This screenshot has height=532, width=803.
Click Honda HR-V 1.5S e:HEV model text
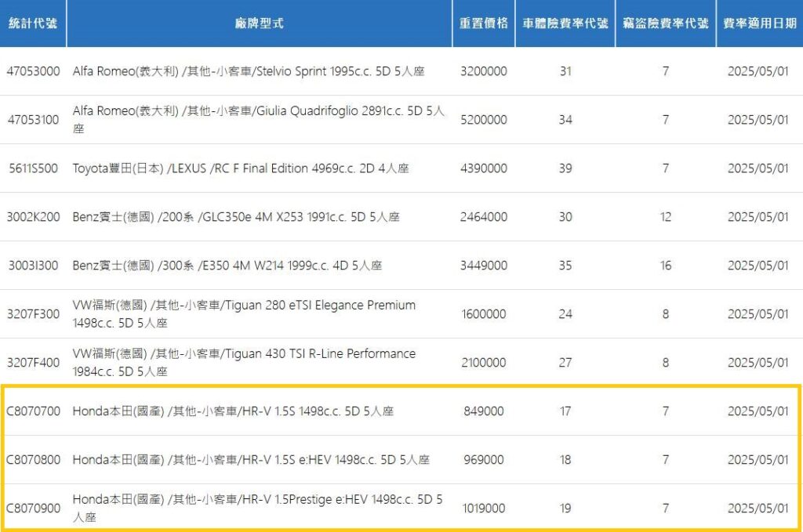click(251, 460)
